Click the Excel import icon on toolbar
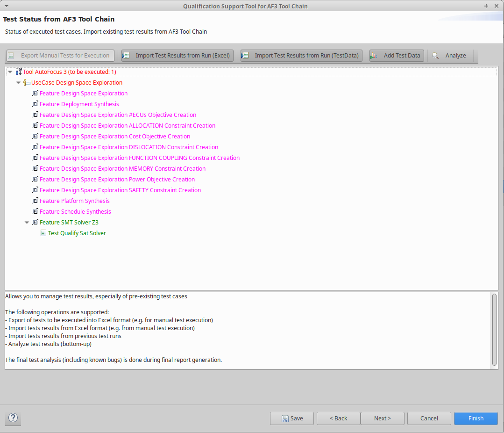504x433 pixels. (126, 56)
